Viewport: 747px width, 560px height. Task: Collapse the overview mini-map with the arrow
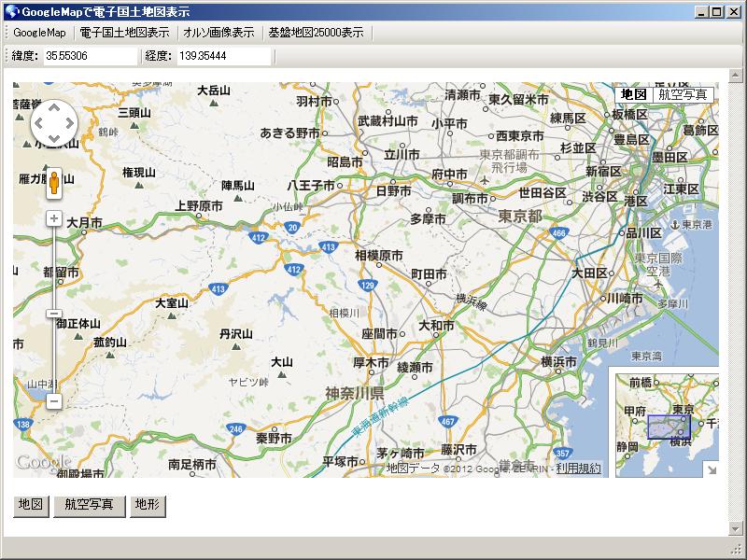[x=711, y=469]
